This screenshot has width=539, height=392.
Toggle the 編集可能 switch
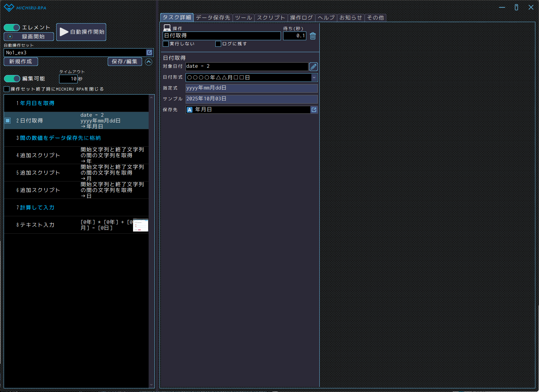12,79
